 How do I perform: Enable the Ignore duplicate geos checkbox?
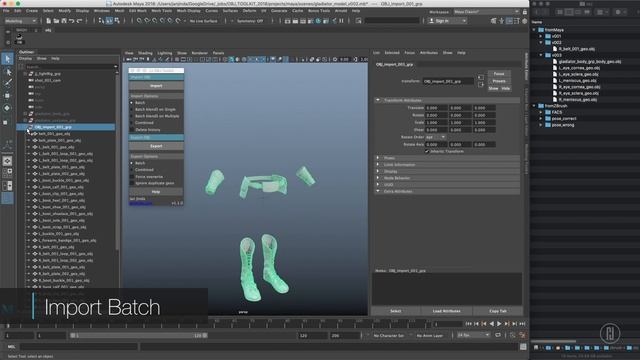pos(132,183)
